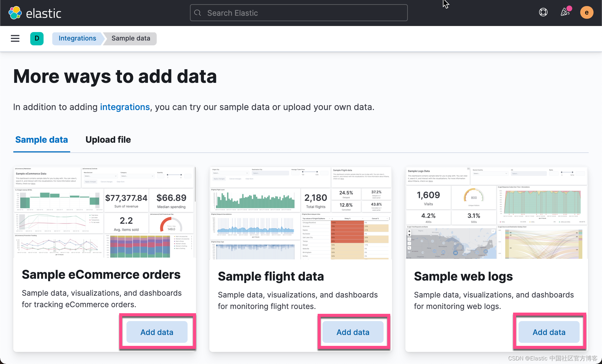This screenshot has width=602, height=364.
Task: Follow the integrations hyperlink in description
Action: pos(125,107)
